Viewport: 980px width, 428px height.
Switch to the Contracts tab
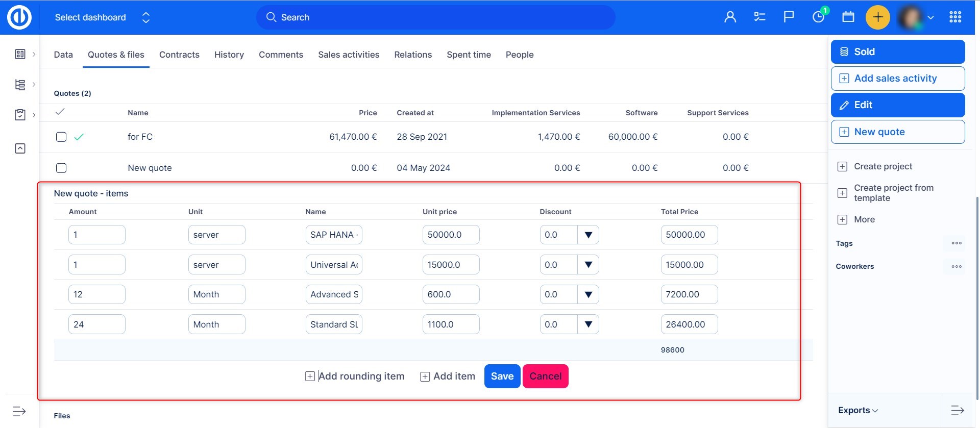(179, 55)
